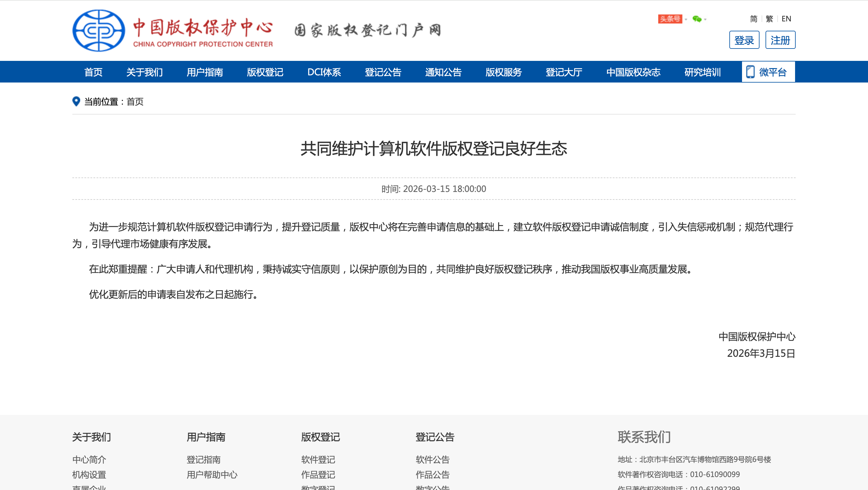
Task: Click the 登录 login button
Action: click(744, 40)
